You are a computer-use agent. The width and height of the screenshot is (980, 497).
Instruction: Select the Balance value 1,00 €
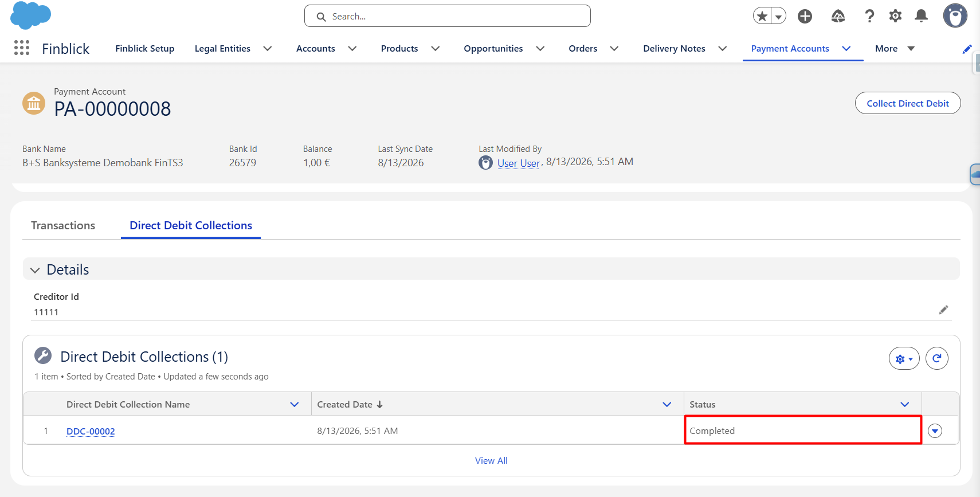[x=316, y=163]
